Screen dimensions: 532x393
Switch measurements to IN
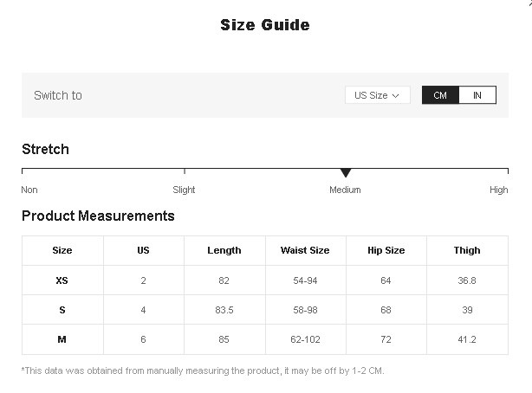point(477,95)
